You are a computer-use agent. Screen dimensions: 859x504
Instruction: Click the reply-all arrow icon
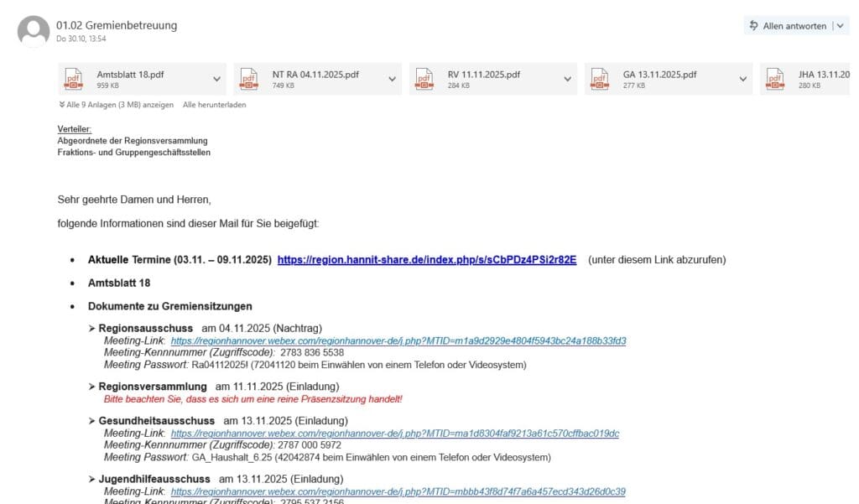(753, 26)
